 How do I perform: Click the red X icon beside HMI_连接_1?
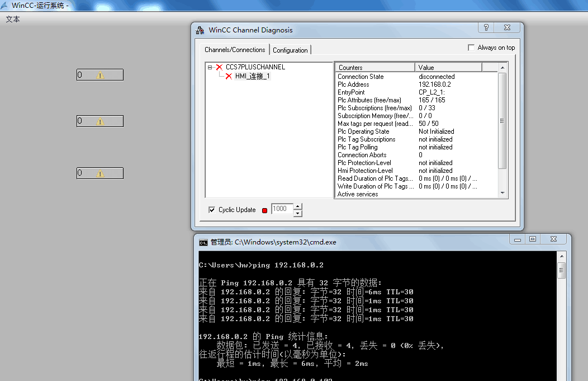(229, 76)
